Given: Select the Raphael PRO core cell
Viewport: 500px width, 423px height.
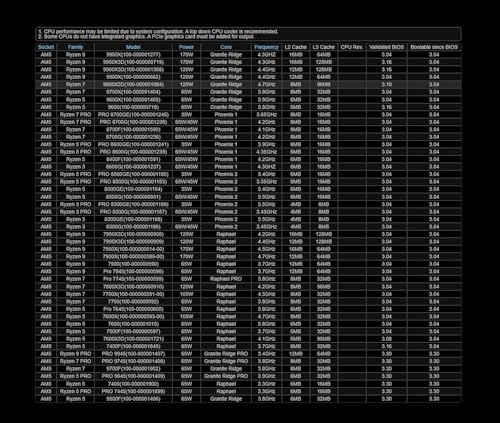Looking at the screenshot, I should tap(226, 279).
